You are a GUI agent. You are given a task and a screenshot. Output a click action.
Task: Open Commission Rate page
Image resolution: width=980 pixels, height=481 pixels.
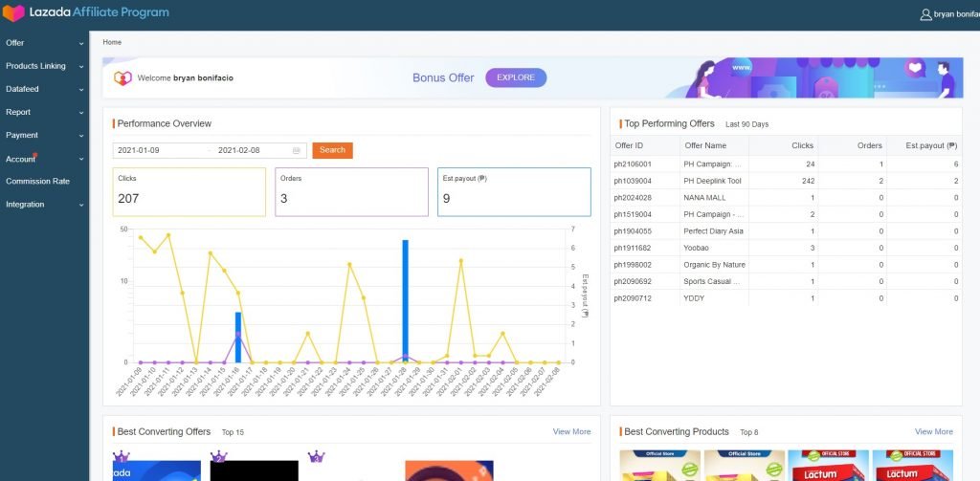pyautogui.click(x=37, y=181)
